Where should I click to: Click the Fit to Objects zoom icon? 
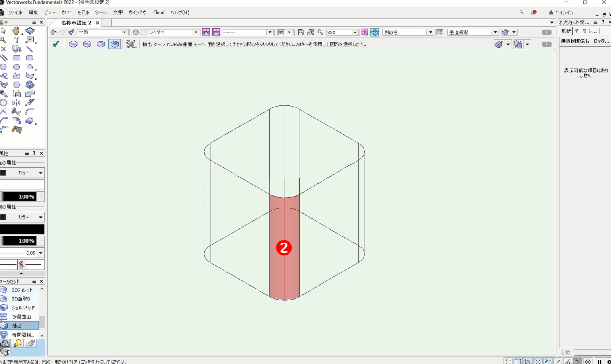(311, 32)
